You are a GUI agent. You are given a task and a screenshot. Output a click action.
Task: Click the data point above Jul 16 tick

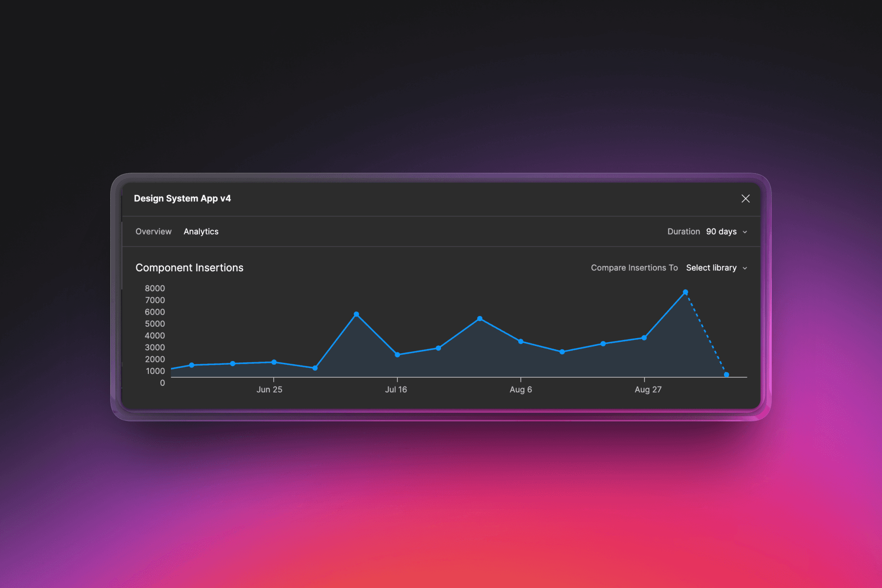tap(397, 355)
